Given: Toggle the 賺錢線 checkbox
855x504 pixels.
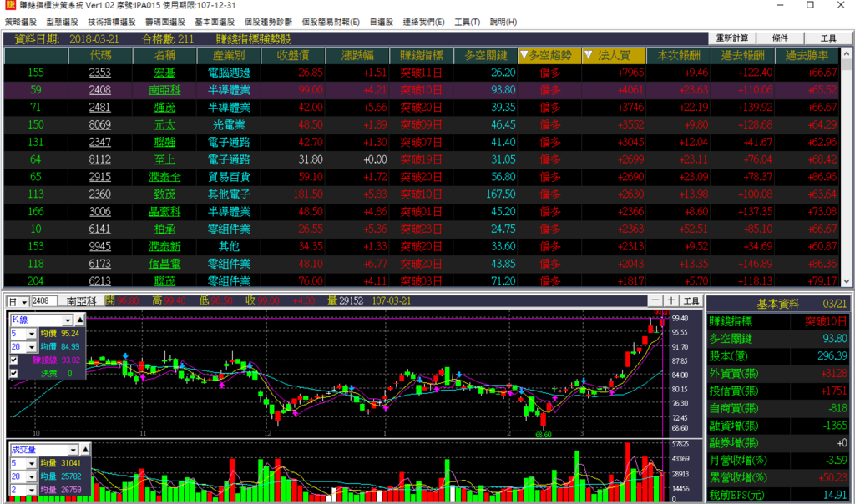Looking at the screenshot, I should pyautogui.click(x=13, y=360).
